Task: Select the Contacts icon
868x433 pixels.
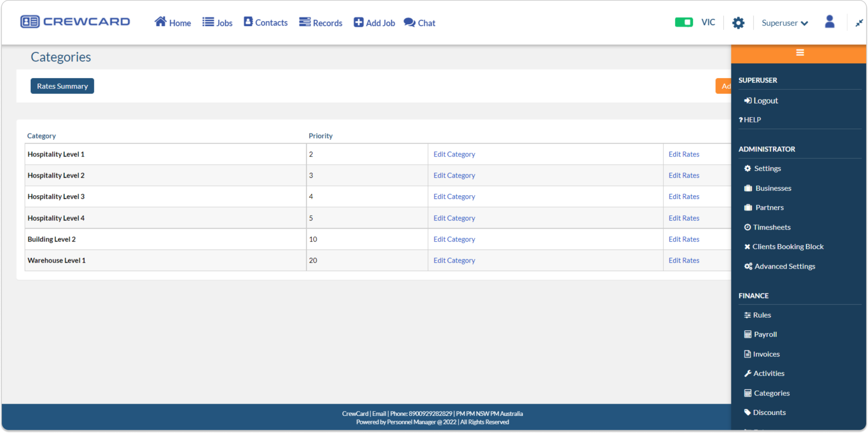Action: (x=248, y=21)
